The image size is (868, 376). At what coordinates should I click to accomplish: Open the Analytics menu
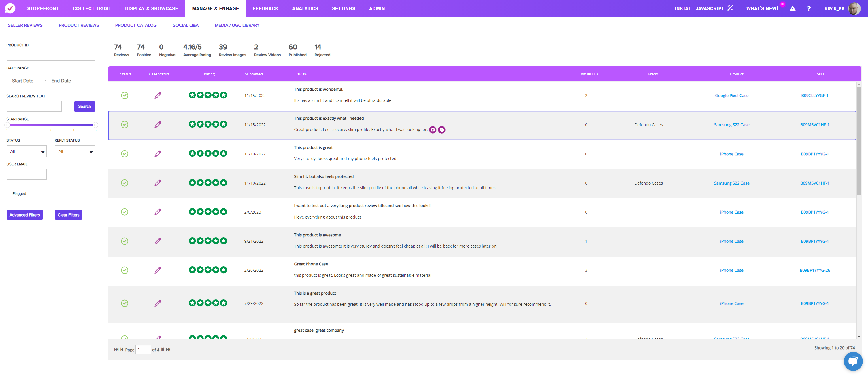point(305,8)
